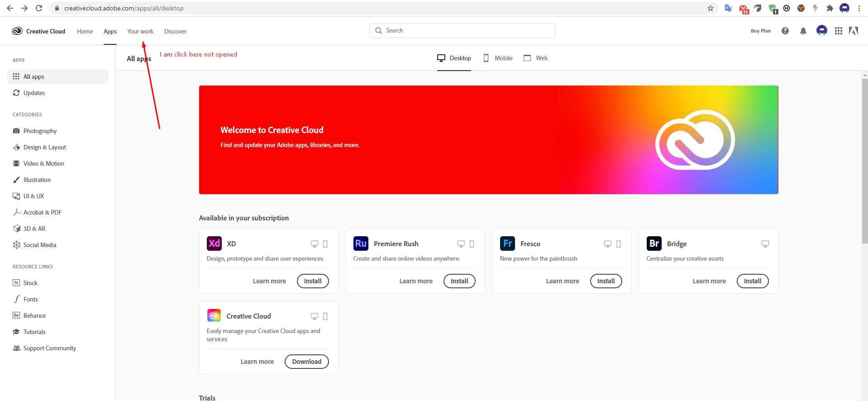
Task: Open notifications bell icon
Action: point(803,31)
